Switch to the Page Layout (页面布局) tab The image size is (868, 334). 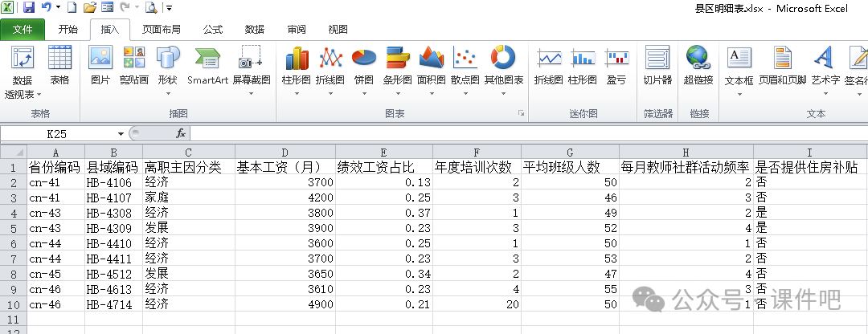coord(161,30)
